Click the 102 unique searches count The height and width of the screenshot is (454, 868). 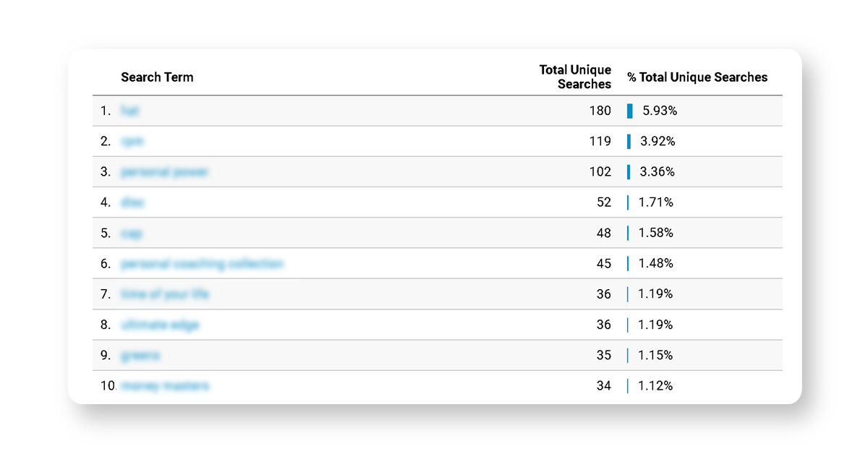[x=600, y=172]
